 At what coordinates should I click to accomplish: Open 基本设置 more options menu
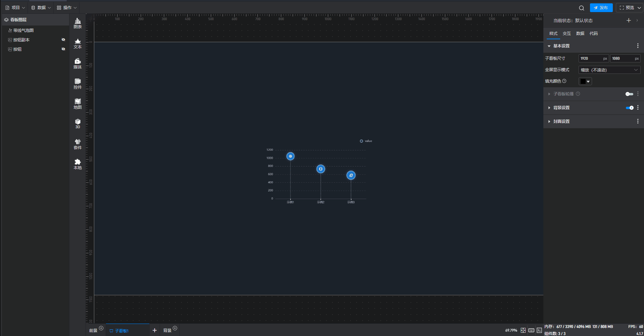coord(638,46)
